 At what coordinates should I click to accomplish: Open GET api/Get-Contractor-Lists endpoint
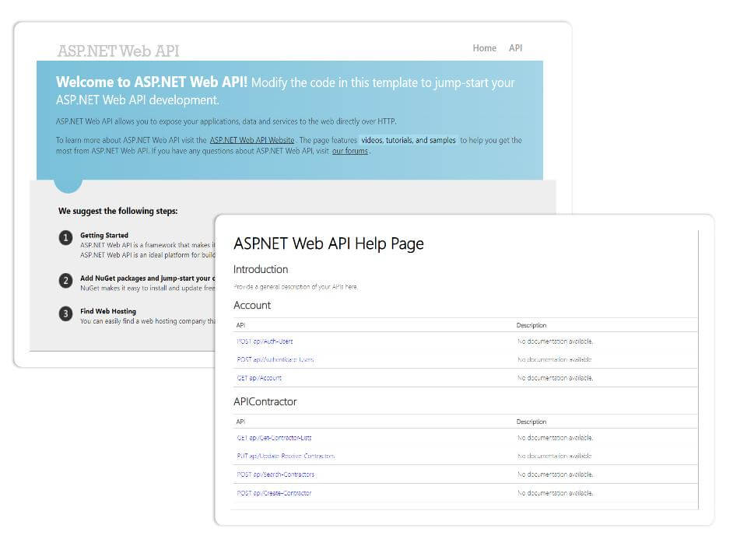[274, 438]
